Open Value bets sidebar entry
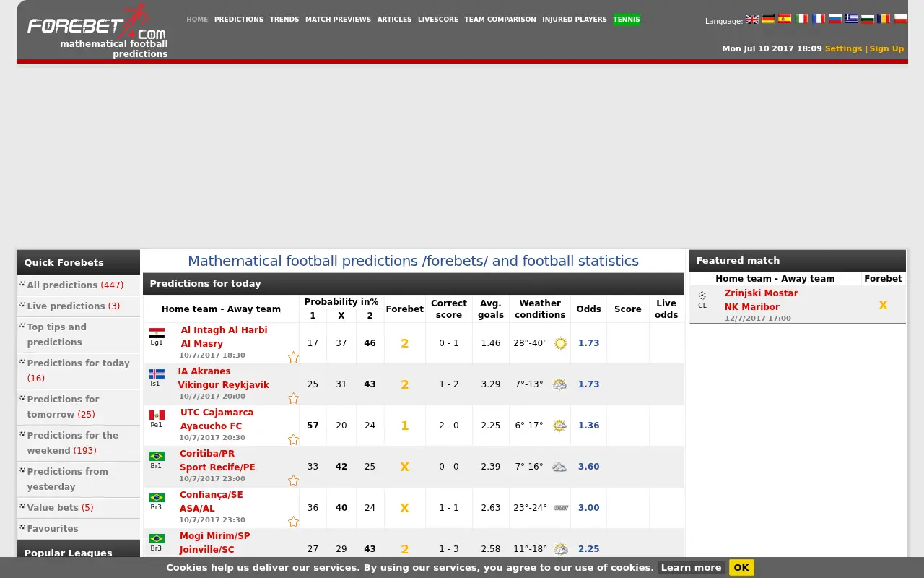Screen dimensions: 924x578 [x=60, y=508]
